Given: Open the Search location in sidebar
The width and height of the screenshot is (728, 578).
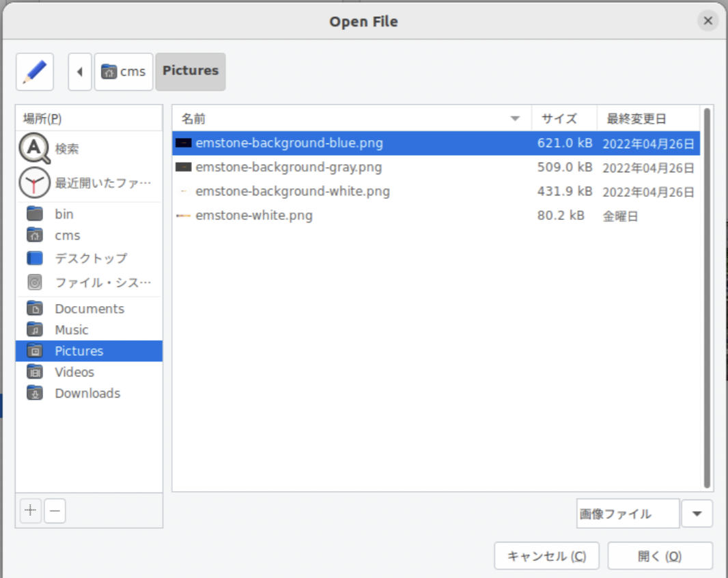Looking at the screenshot, I should click(x=67, y=149).
